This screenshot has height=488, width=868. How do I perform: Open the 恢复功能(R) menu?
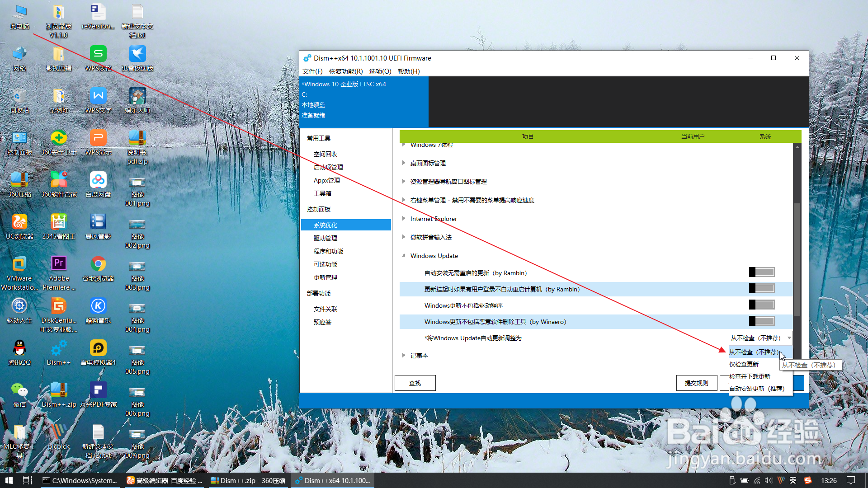coord(345,71)
